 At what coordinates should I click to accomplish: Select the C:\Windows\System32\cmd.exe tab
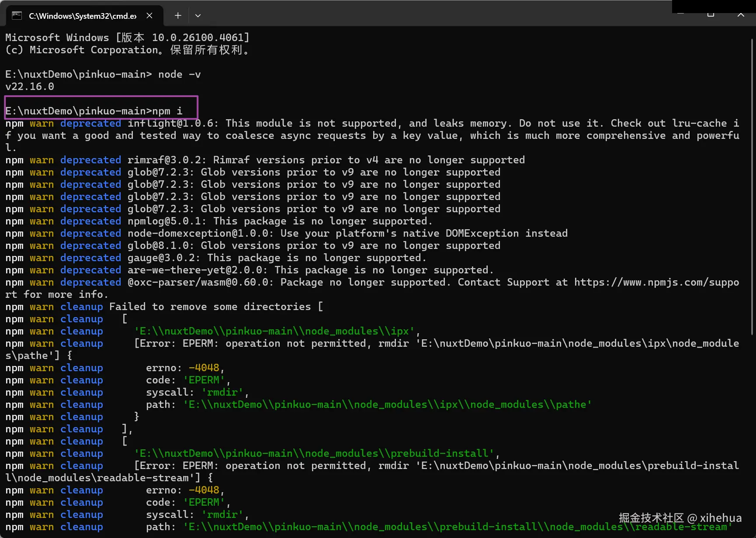tap(82, 16)
